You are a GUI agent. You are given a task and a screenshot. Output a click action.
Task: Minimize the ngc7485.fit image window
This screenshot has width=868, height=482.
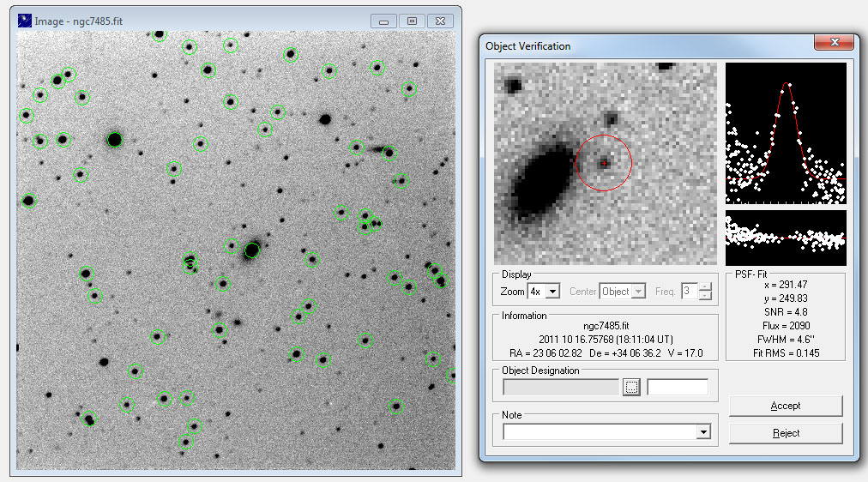point(383,21)
